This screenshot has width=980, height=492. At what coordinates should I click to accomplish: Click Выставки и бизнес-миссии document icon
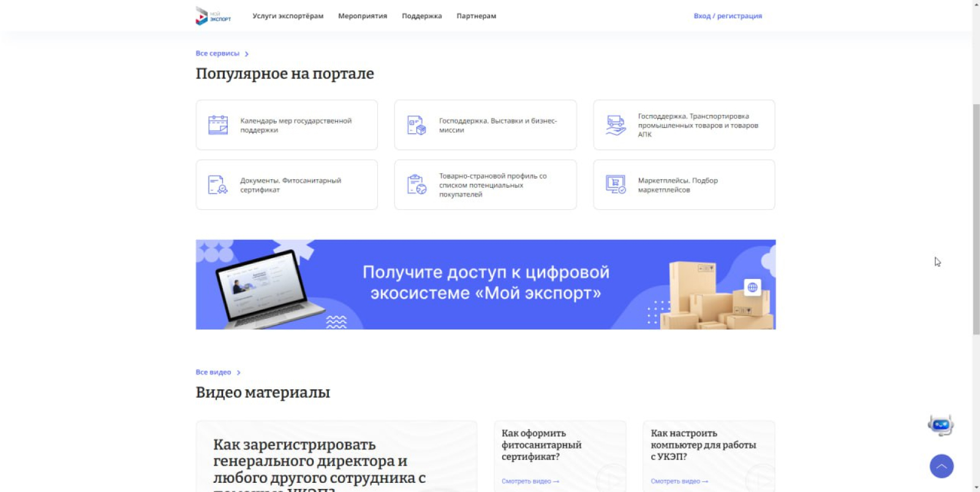tap(417, 125)
